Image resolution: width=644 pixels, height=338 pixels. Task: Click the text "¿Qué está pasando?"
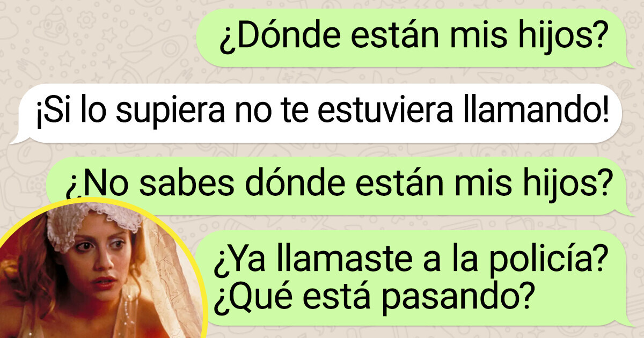[375, 296]
